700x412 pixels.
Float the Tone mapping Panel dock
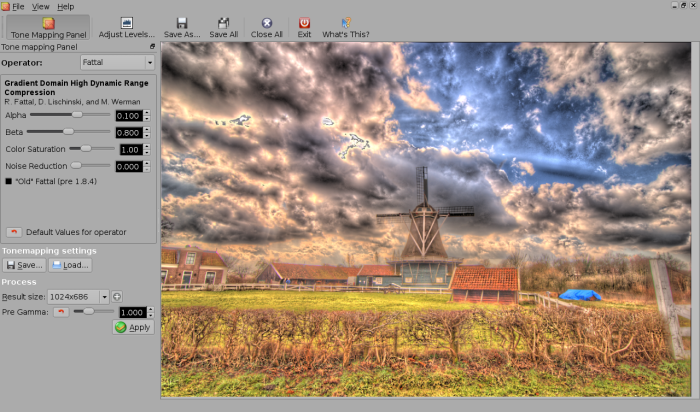[x=152, y=46]
